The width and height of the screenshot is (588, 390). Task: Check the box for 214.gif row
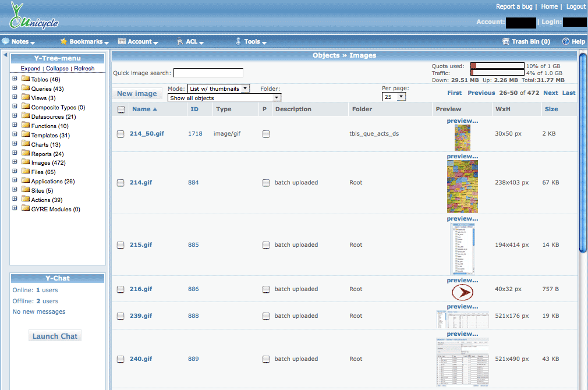(121, 183)
